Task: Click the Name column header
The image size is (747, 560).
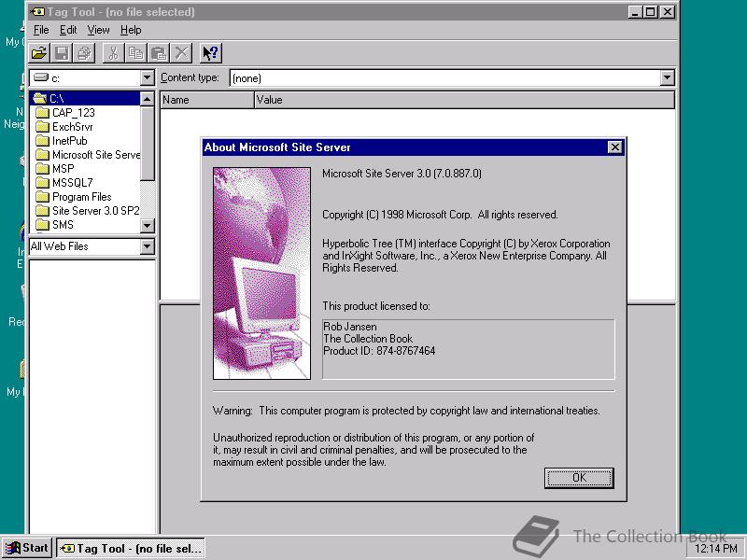Action: click(x=207, y=100)
